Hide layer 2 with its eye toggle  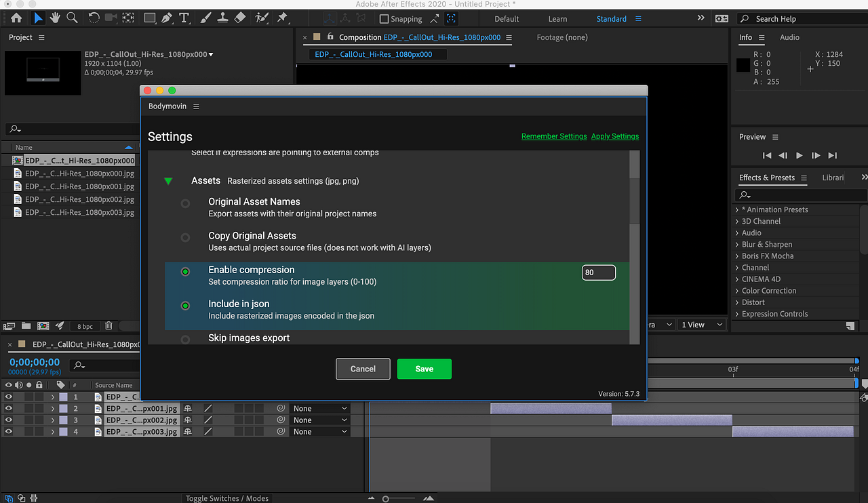pos(8,408)
